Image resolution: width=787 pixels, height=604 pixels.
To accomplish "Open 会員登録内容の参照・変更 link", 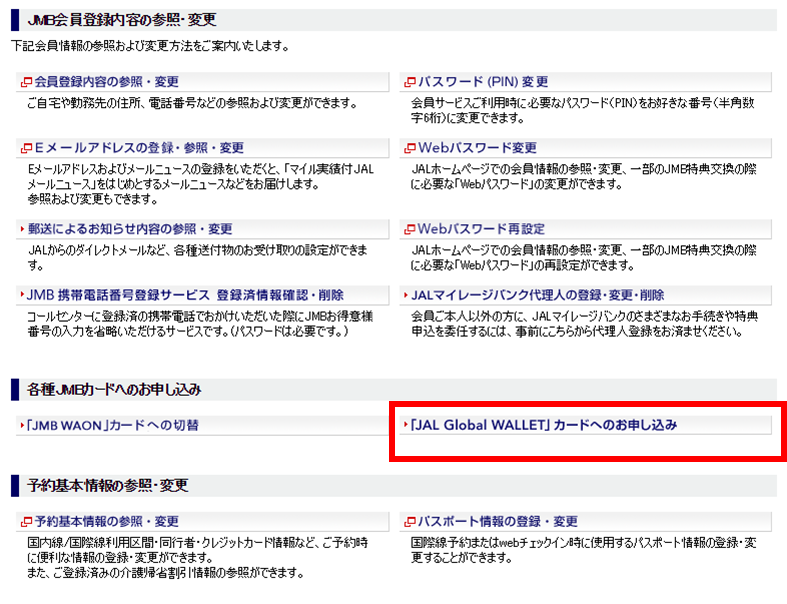I will [x=106, y=81].
